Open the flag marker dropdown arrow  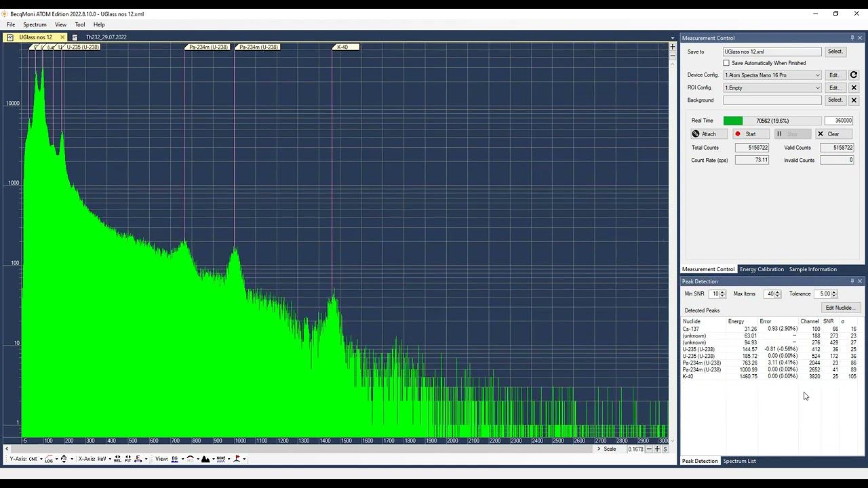(244, 459)
